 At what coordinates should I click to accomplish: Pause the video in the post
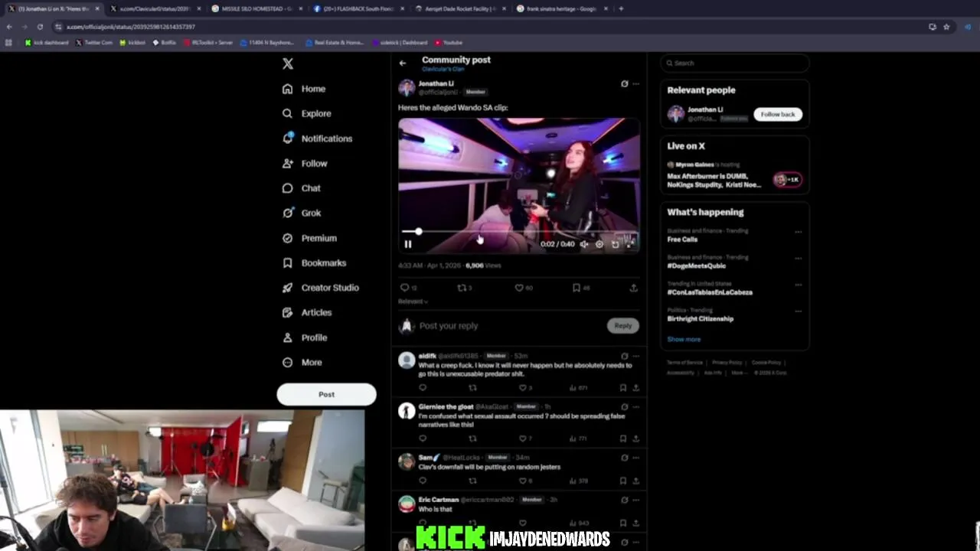(408, 244)
